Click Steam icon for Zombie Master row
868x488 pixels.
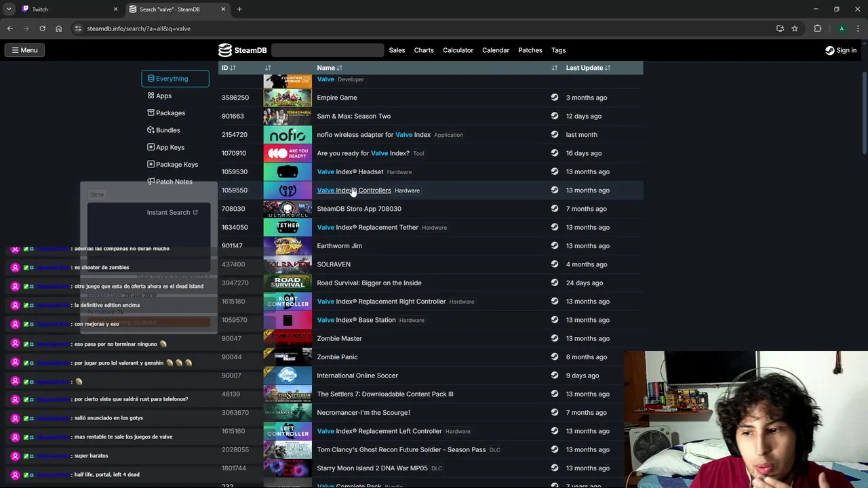(x=555, y=338)
